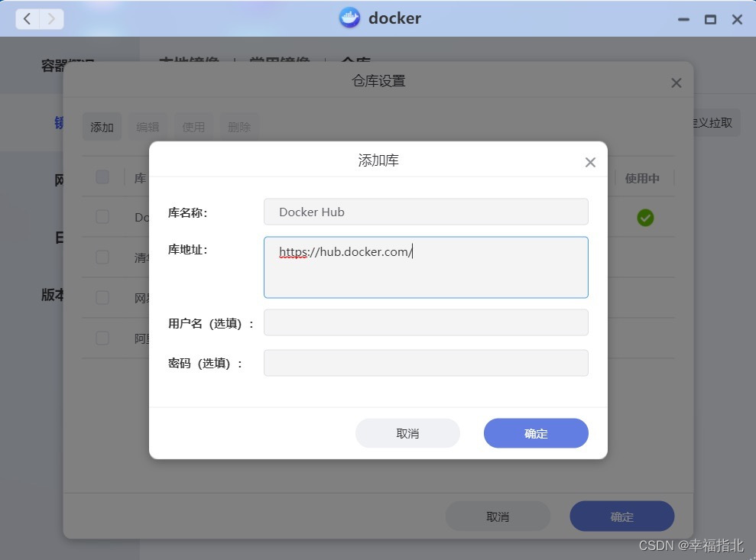Tick the checkbox for the 清 row

tap(102, 257)
